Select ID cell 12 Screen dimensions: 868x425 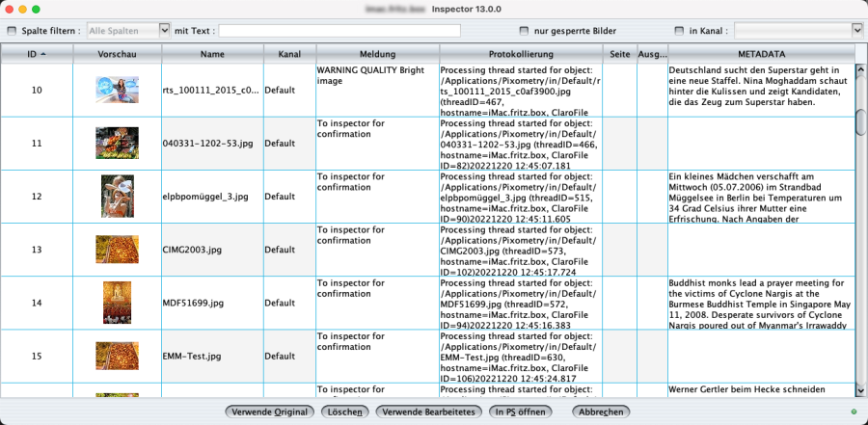[37, 197]
